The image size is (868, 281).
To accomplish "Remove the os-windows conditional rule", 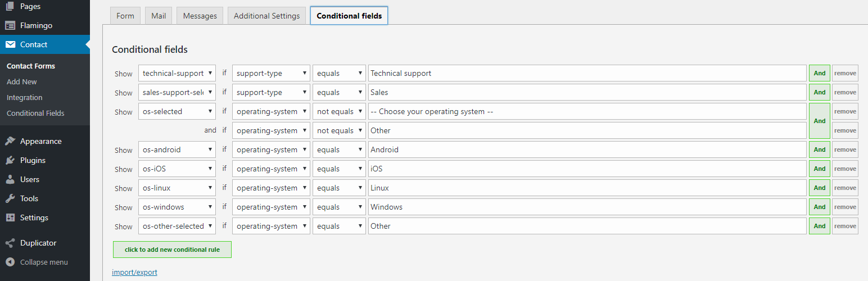I will pyautogui.click(x=845, y=207).
